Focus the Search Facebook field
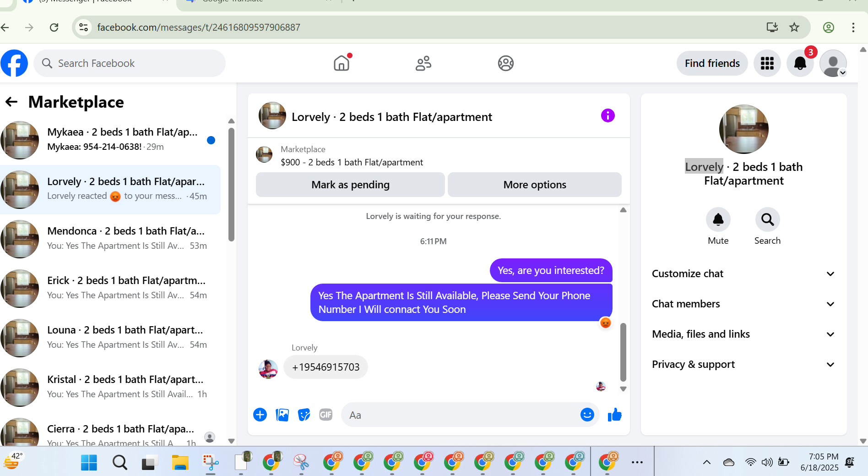868x476 pixels. pyautogui.click(x=130, y=63)
